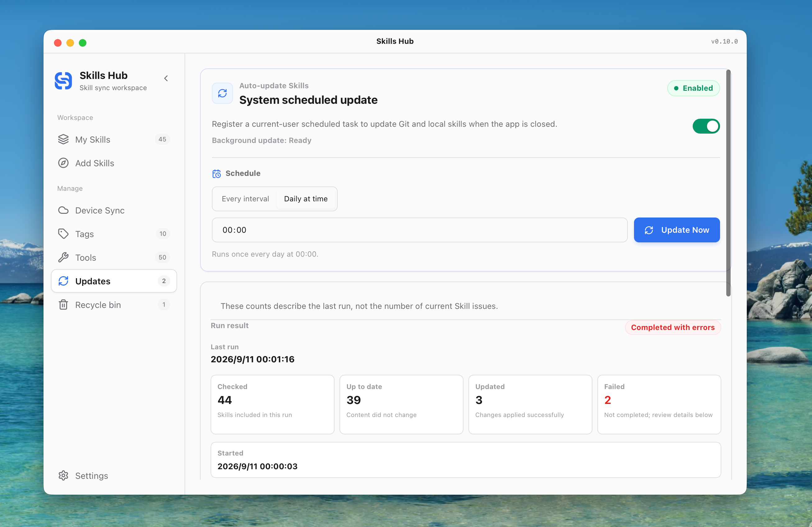The height and width of the screenshot is (527, 812).
Task: Click the Started 2026/9/11 00:00:03 card
Action: [466, 460]
